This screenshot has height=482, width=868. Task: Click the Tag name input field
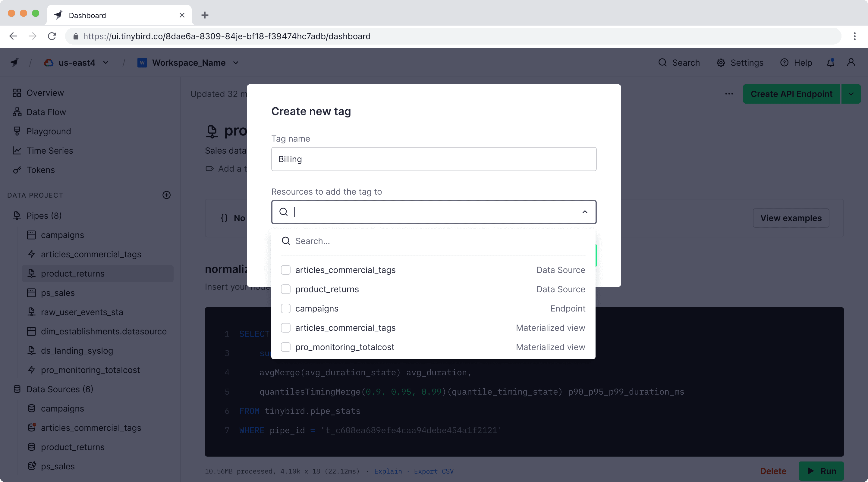433,158
